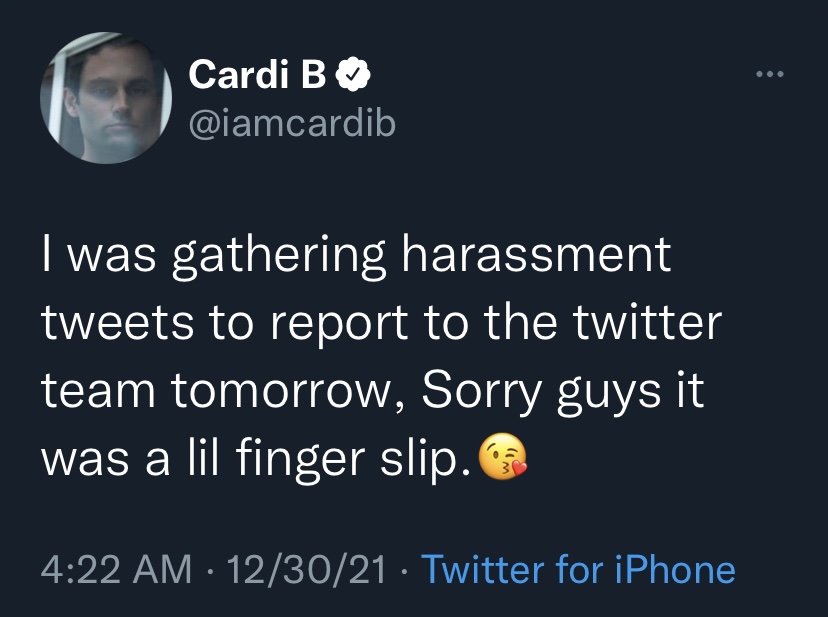
Task: Click the 12/30/21 date
Action: 306,569
